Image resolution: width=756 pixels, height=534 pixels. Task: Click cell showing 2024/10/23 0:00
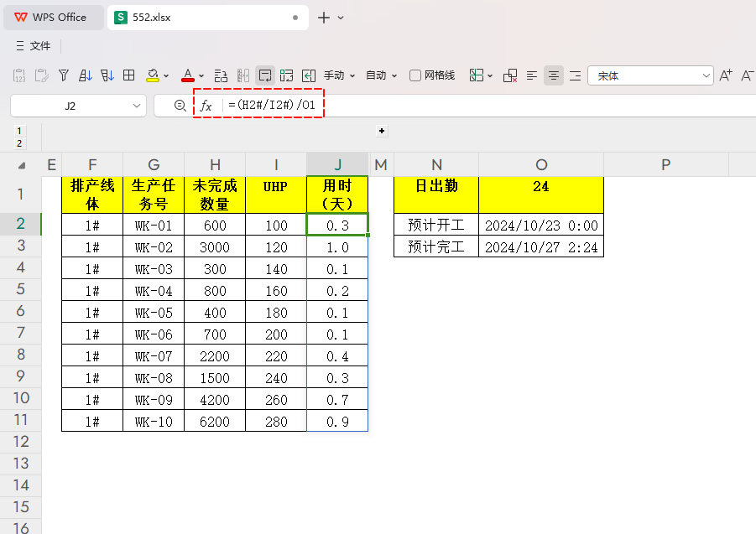pos(541,225)
